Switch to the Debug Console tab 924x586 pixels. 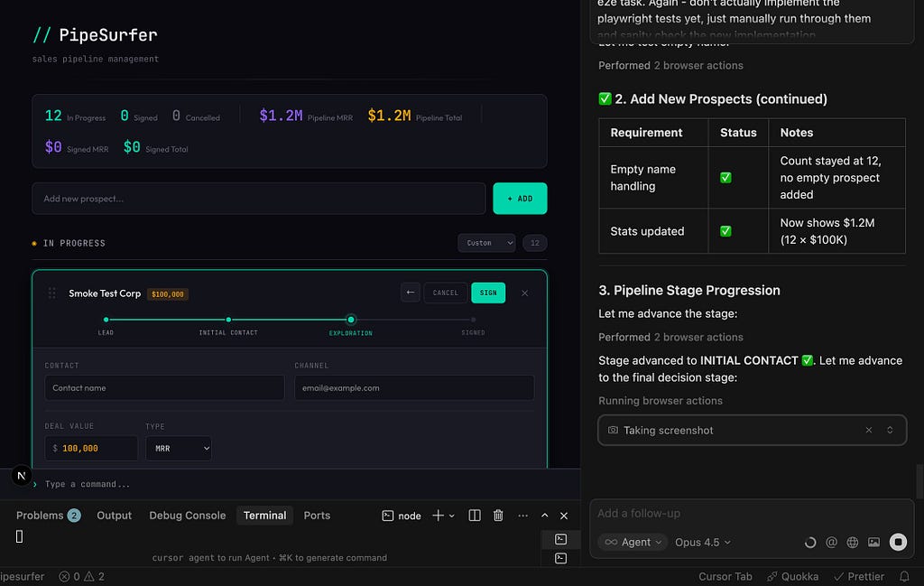[188, 516]
